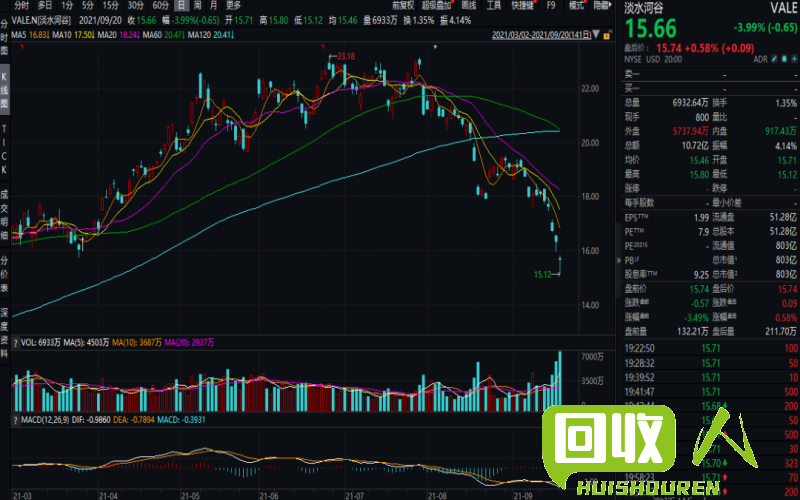Click the 21-05 date axis label
Image resolution: width=800 pixels, height=500 pixels.
pos(190,495)
